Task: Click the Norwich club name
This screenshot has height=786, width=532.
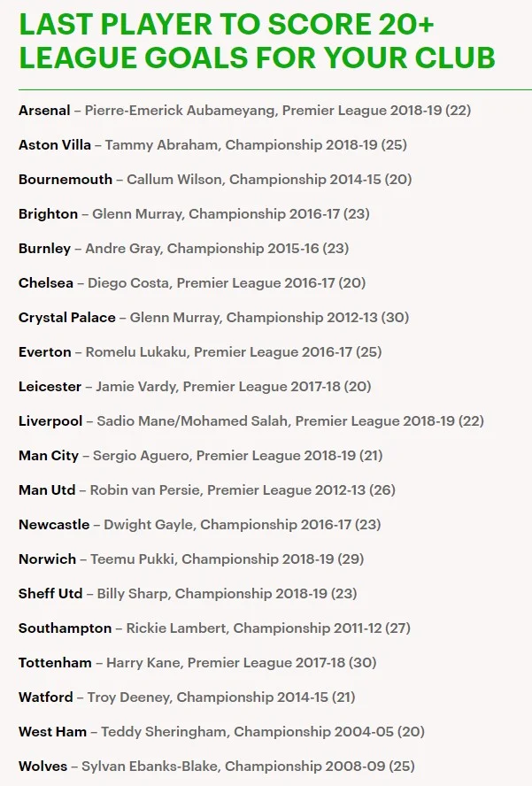Action: coord(48,559)
